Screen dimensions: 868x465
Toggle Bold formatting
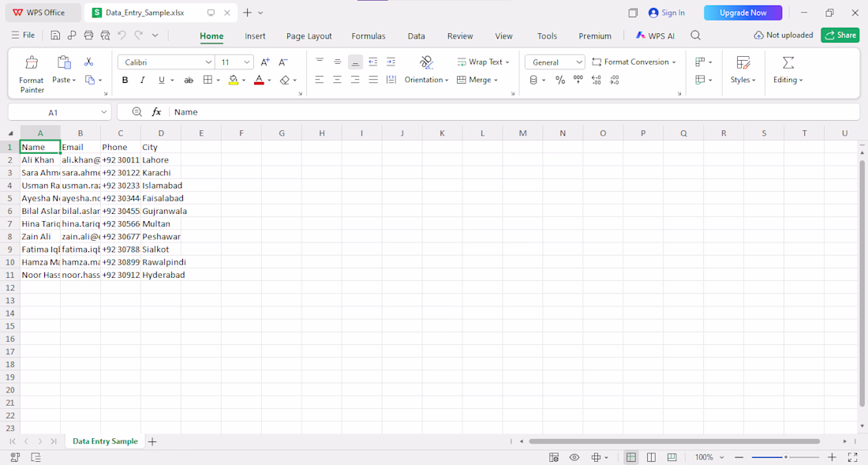pyautogui.click(x=125, y=81)
